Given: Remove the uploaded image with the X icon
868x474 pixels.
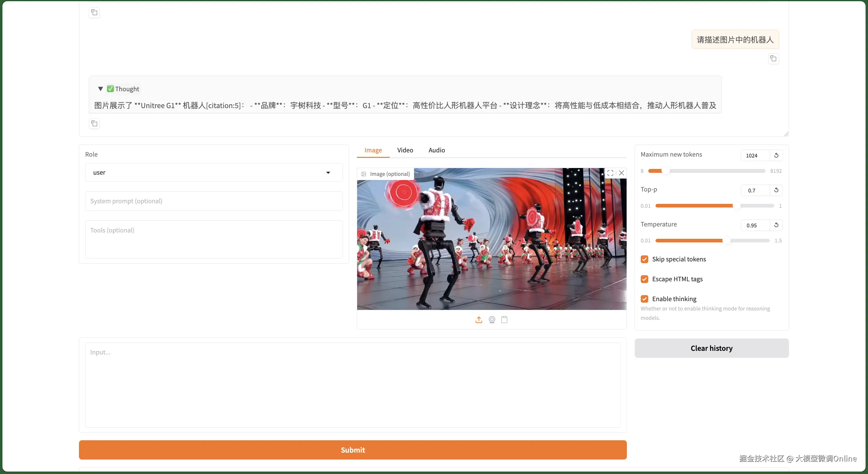Looking at the screenshot, I should pyautogui.click(x=622, y=173).
